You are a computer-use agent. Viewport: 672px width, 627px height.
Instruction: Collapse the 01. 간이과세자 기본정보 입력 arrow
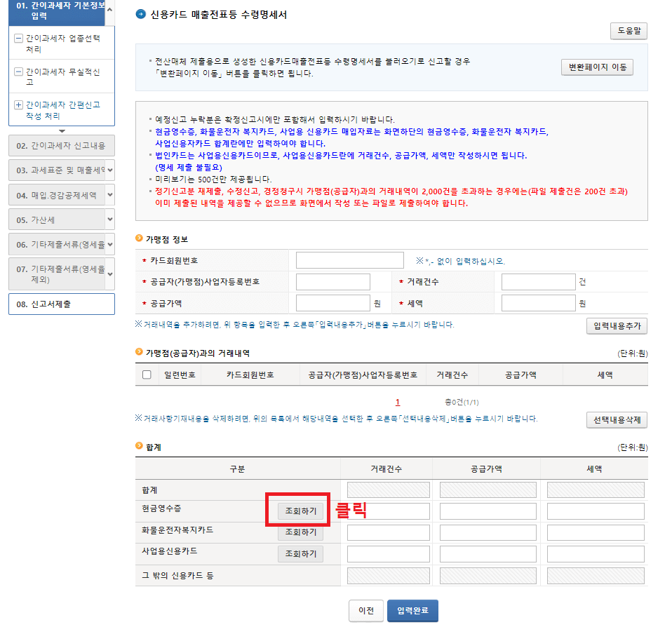pyautogui.click(x=109, y=9)
